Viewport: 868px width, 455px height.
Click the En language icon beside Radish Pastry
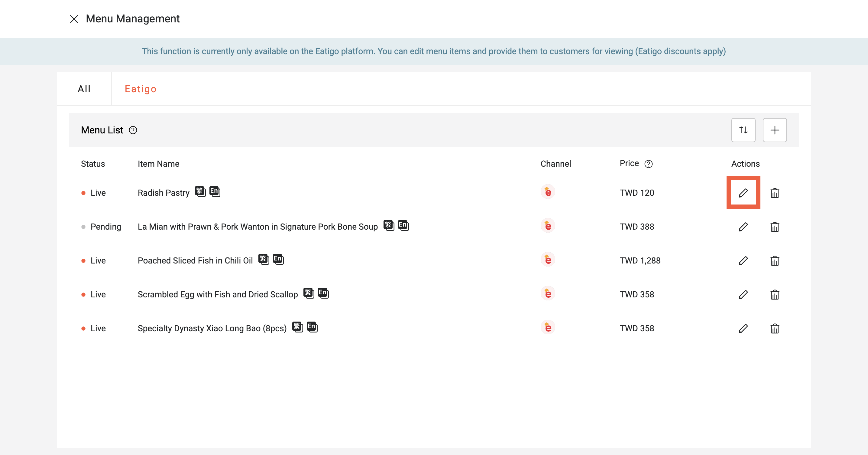(x=215, y=191)
